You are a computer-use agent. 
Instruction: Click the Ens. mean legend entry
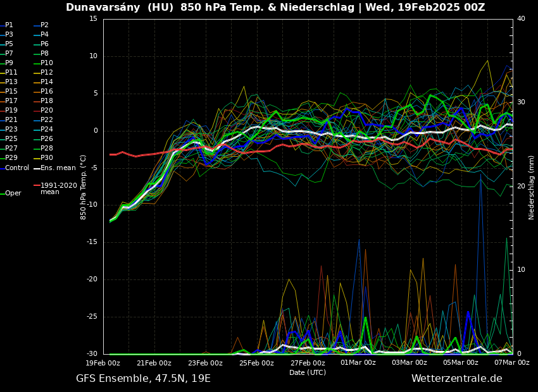(58, 168)
